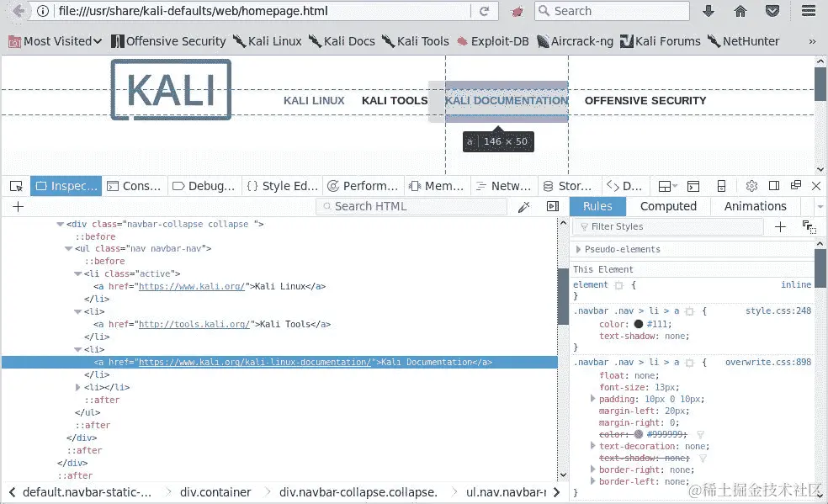Focus the Filter Styles field
Image resolution: width=828 pixels, height=504 pixels.
668,227
